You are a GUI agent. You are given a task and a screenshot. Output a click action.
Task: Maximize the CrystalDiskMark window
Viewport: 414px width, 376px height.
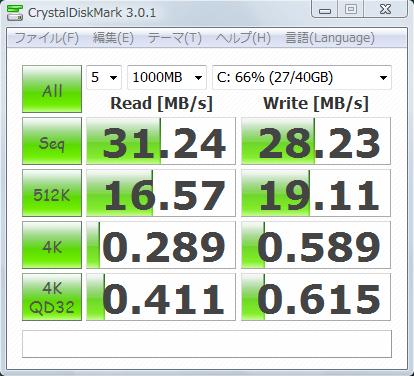(x=351, y=10)
